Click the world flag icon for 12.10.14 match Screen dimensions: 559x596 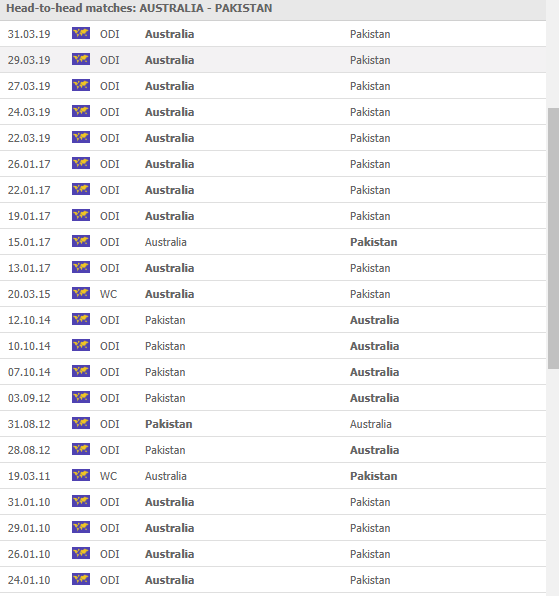(x=81, y=319)
